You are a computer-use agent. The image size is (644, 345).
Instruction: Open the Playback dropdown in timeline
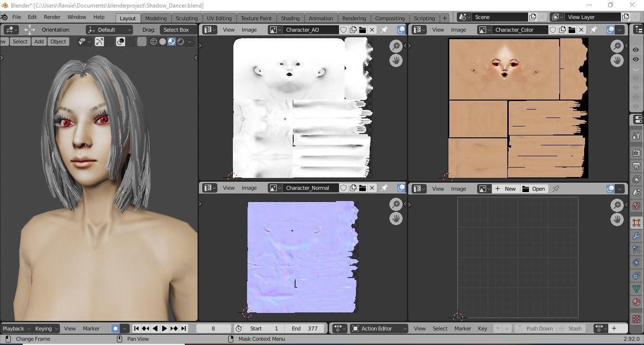17,328
